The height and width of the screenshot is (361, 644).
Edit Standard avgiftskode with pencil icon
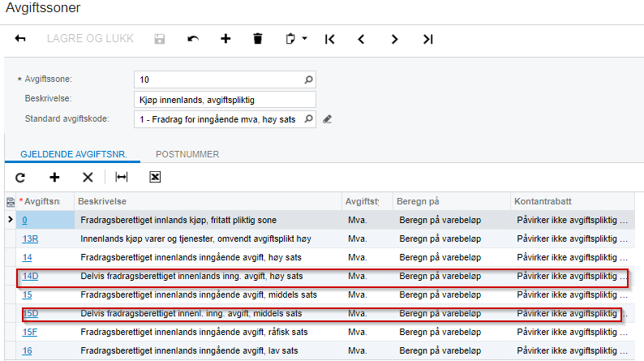click(328, 119)
